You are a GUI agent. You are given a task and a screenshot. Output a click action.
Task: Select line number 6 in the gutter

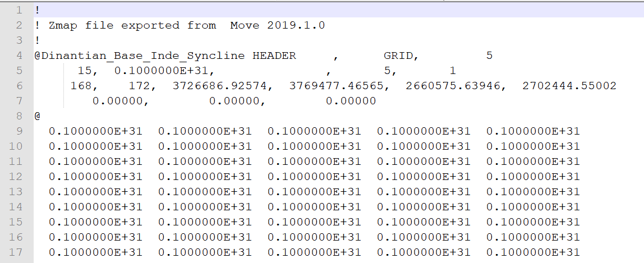point(19,86)
